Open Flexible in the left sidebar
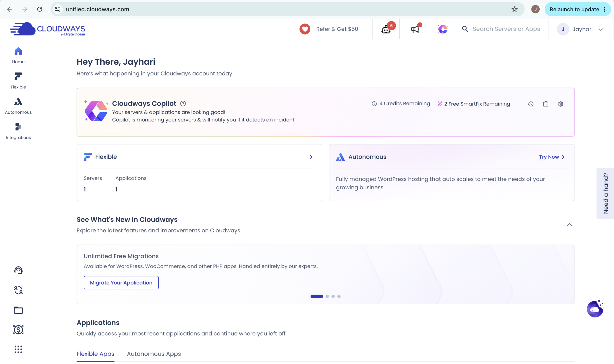Screen dimensions: 614x364 [18, 81]
